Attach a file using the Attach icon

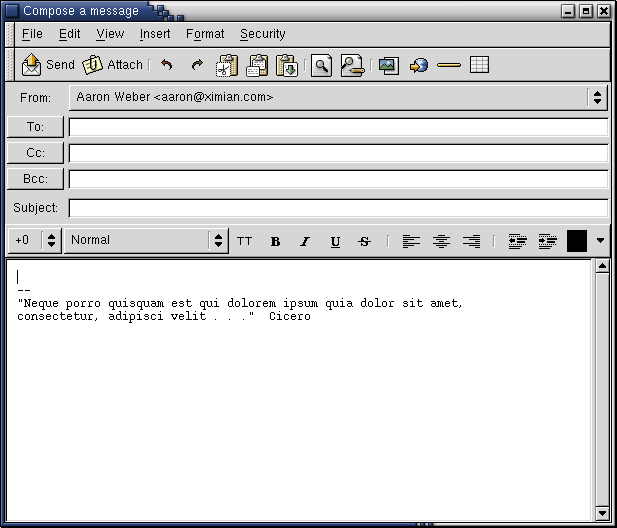coord(112,65)
